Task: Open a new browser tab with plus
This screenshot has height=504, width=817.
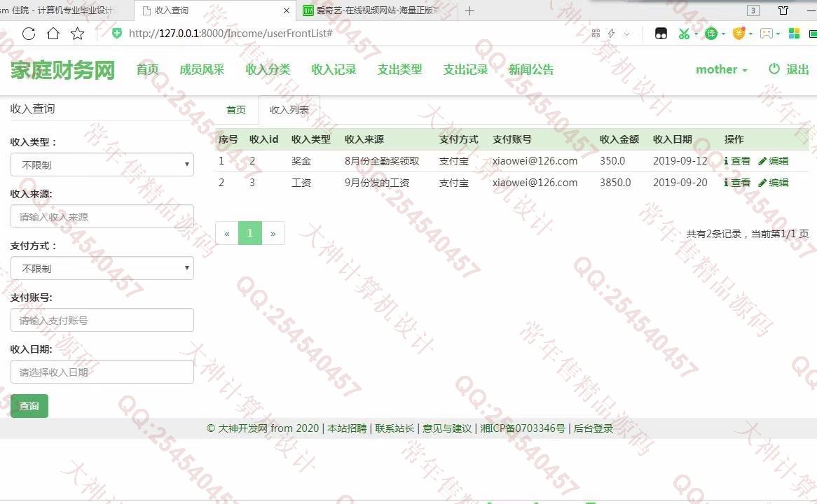Action: click(469, 11)
